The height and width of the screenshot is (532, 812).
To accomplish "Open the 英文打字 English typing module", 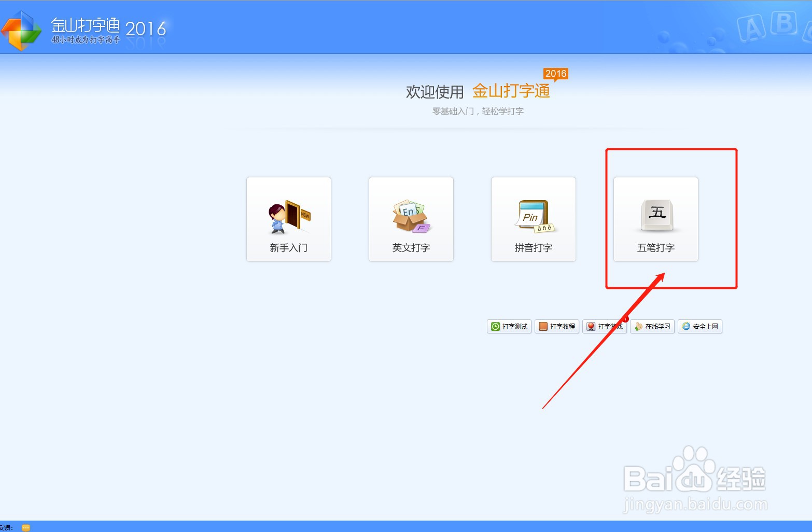I will coord(411,219).
